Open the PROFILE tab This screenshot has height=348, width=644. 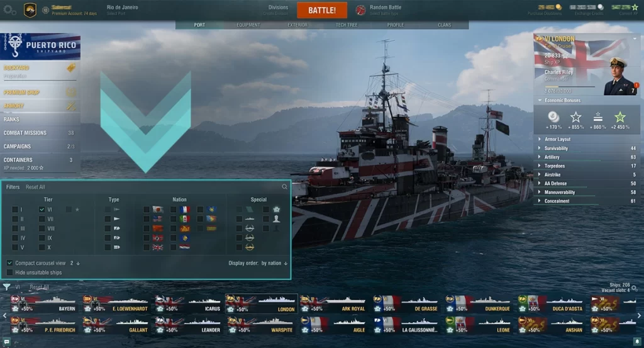pyautogui.click(x=395, y=25)
